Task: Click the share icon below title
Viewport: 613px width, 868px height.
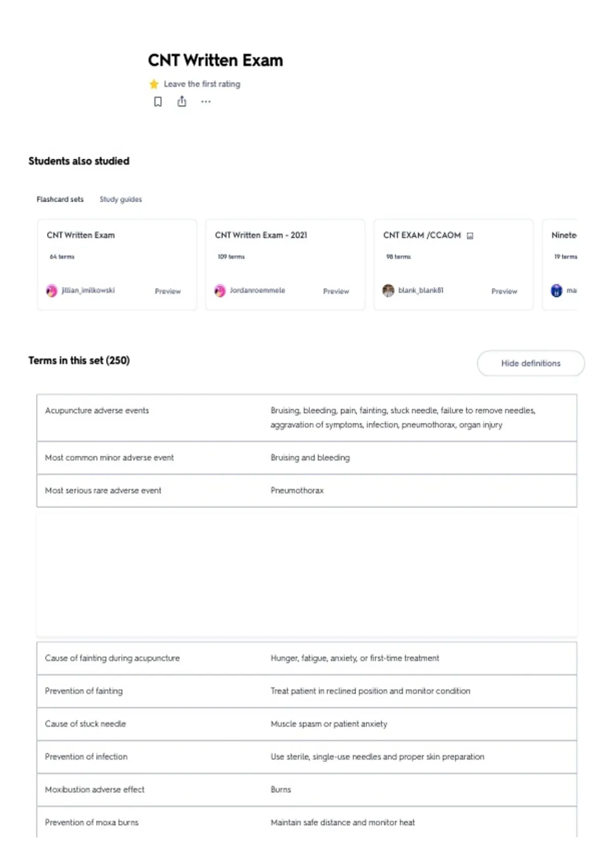Action: point(182,102)
